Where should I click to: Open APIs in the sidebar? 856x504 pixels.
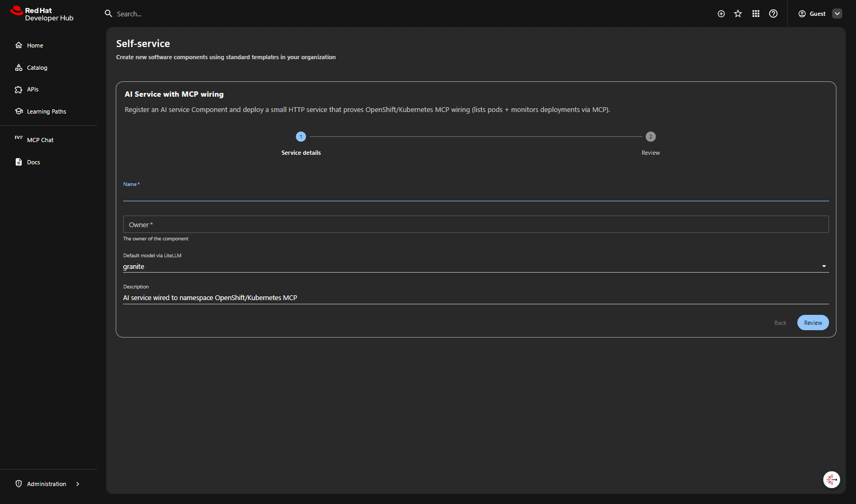(x=33, y=89)
